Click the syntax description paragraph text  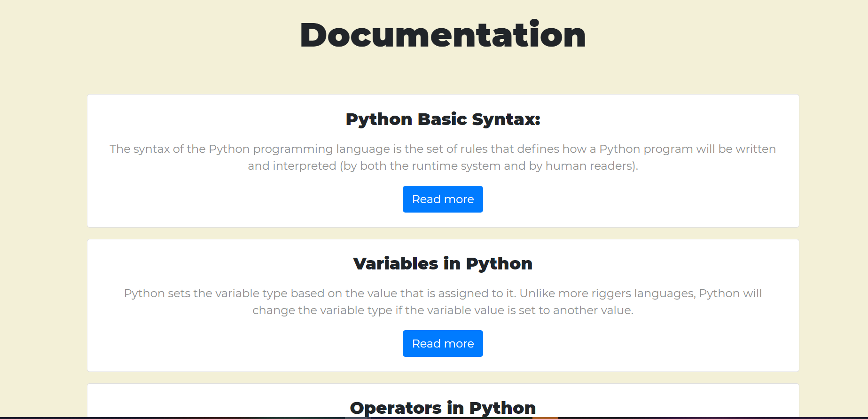point(443,158)
